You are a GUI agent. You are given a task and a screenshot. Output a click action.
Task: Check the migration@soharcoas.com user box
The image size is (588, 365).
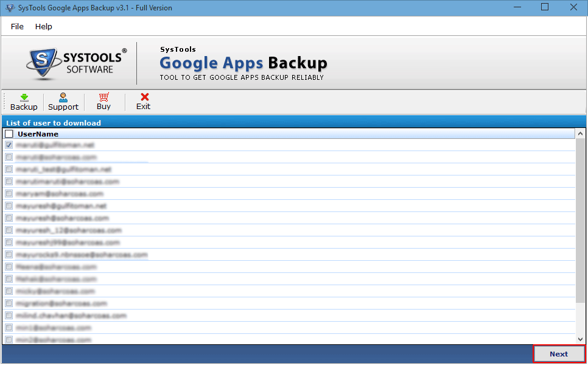(x=9, y=303)
